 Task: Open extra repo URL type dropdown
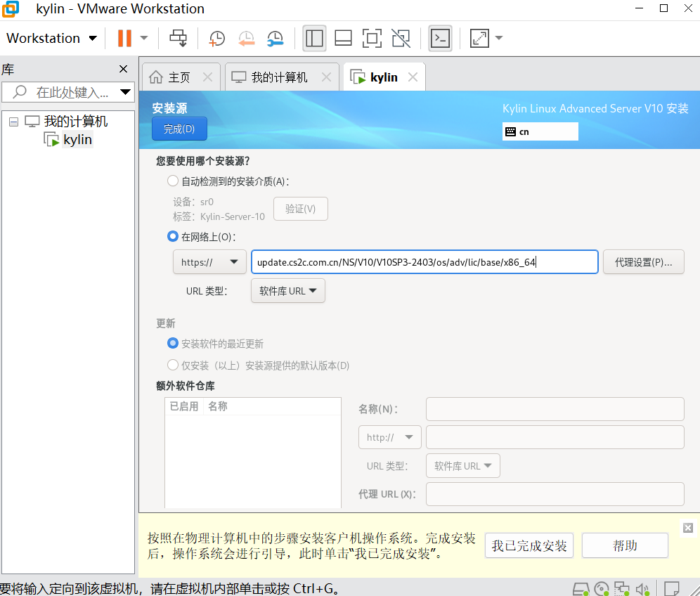(x=463, y=466)
